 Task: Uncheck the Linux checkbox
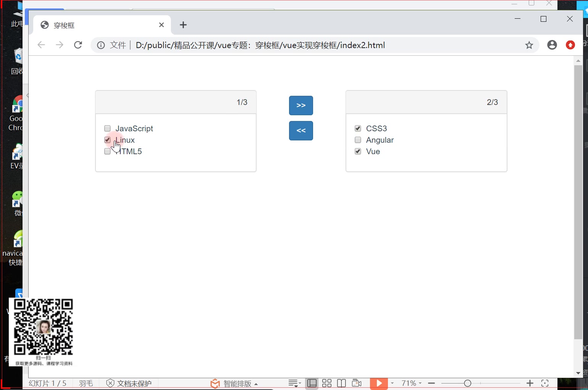click(x=107, y=140)
